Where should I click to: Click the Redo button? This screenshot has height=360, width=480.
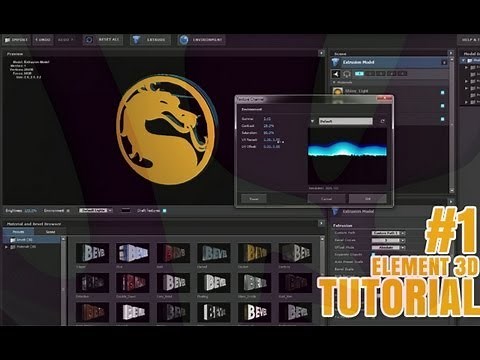click(66, 40)
